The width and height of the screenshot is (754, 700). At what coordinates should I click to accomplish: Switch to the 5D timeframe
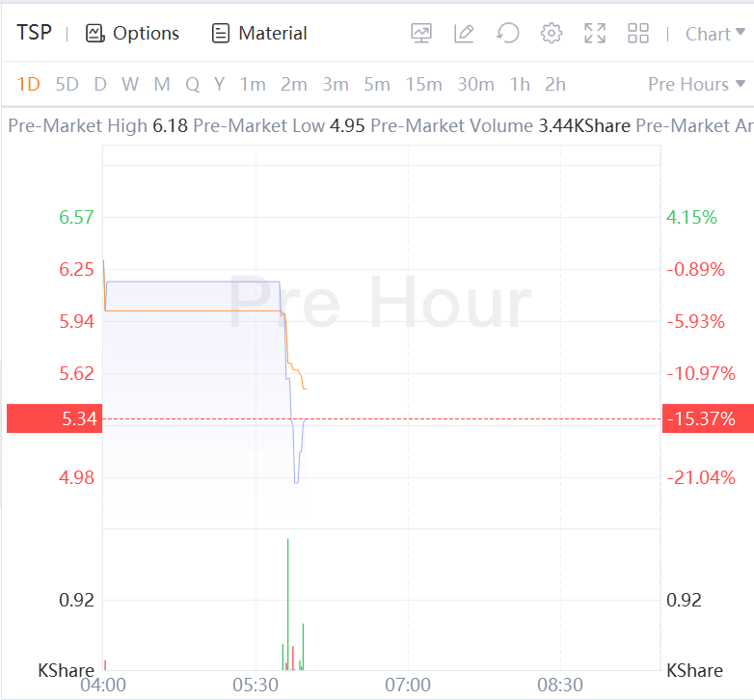click(67, 84)
